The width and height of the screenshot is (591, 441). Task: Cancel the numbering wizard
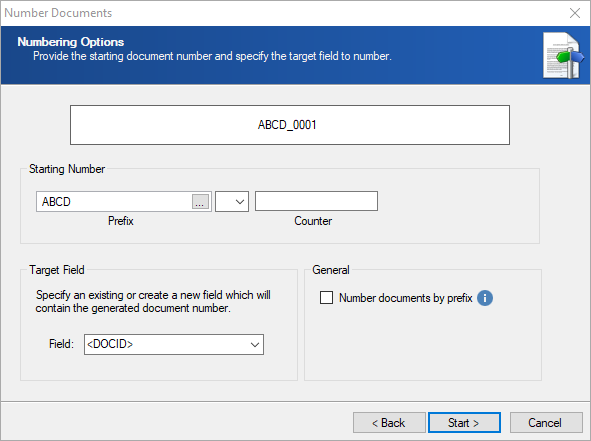coord(546,423)
